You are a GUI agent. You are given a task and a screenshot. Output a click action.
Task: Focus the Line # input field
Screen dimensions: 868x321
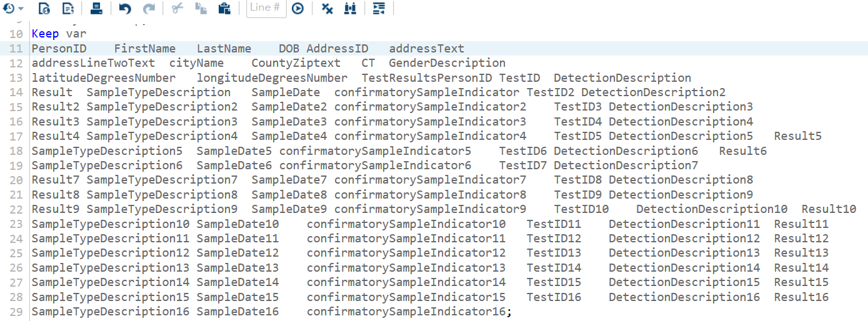point(265,8)
